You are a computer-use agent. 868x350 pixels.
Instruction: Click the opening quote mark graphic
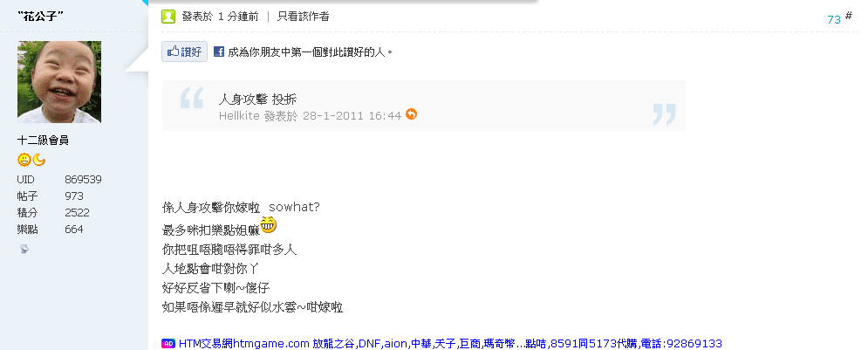[x=192, y=98]
